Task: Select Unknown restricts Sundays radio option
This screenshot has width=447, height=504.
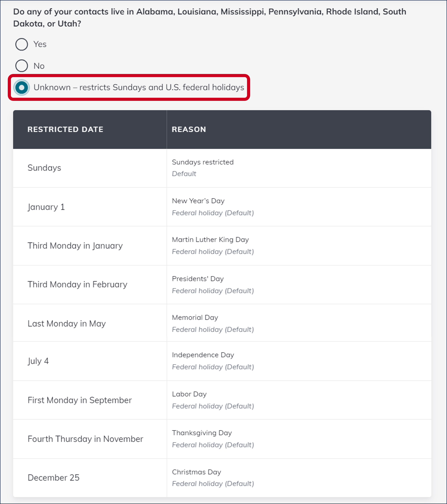Action: (x=22, y=88)
